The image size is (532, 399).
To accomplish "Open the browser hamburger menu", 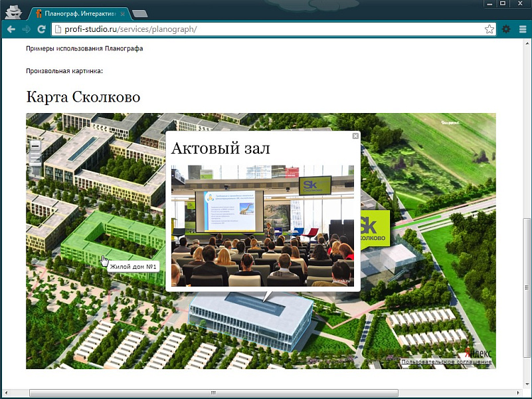I will (x=522, y=29).
